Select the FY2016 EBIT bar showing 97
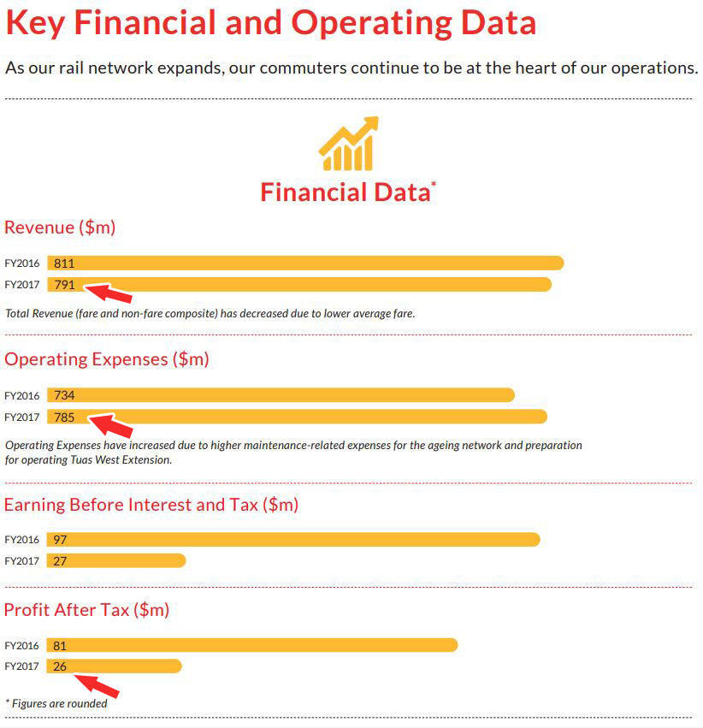This screenshot has height=728, width=703. (x=293, y=540)
